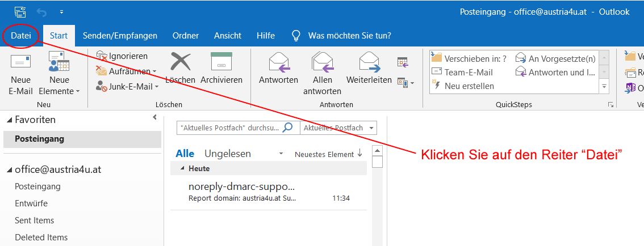Click the mailbox search field

tap(229, 128)
